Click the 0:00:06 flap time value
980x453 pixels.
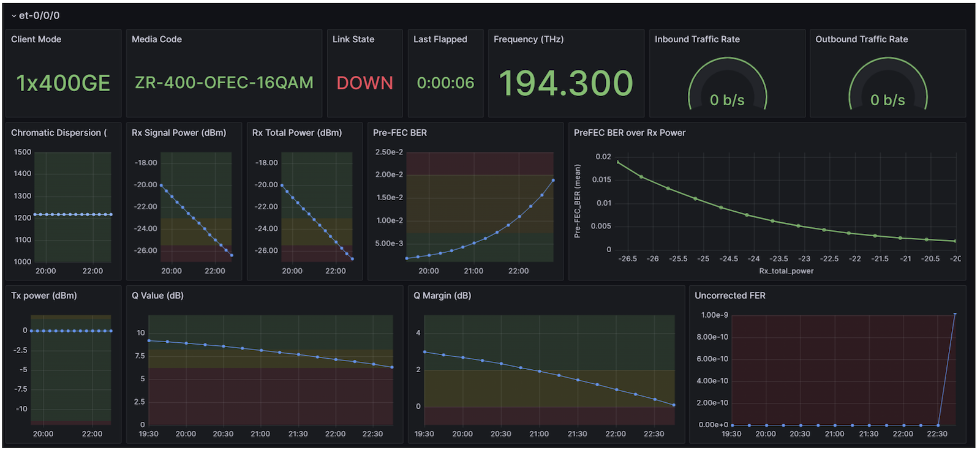coord(446,83)
